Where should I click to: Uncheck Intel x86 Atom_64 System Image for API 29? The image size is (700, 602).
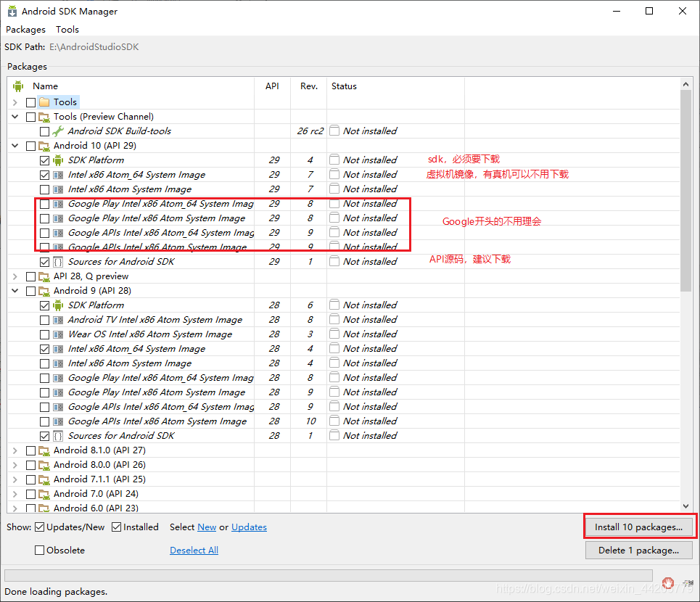point(45,175)
